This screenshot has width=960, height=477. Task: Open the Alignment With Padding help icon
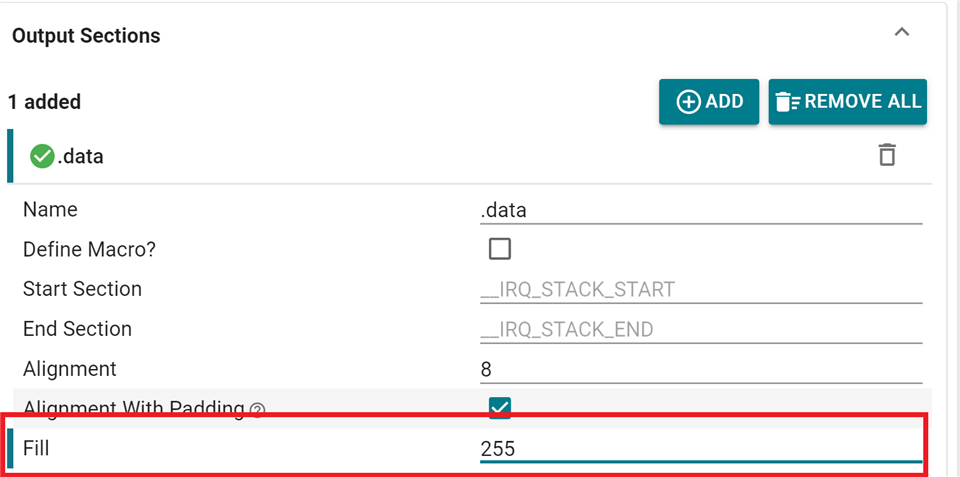click(x=258, y=411)
